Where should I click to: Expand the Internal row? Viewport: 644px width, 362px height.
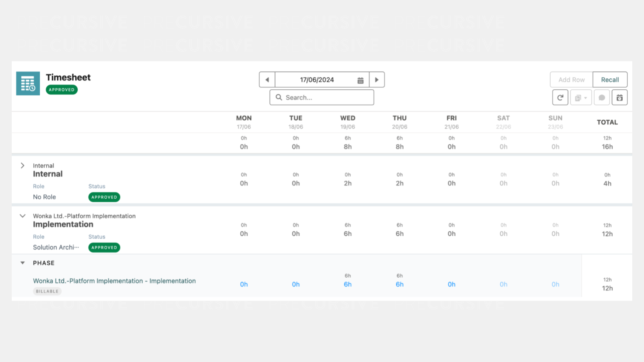23,166
